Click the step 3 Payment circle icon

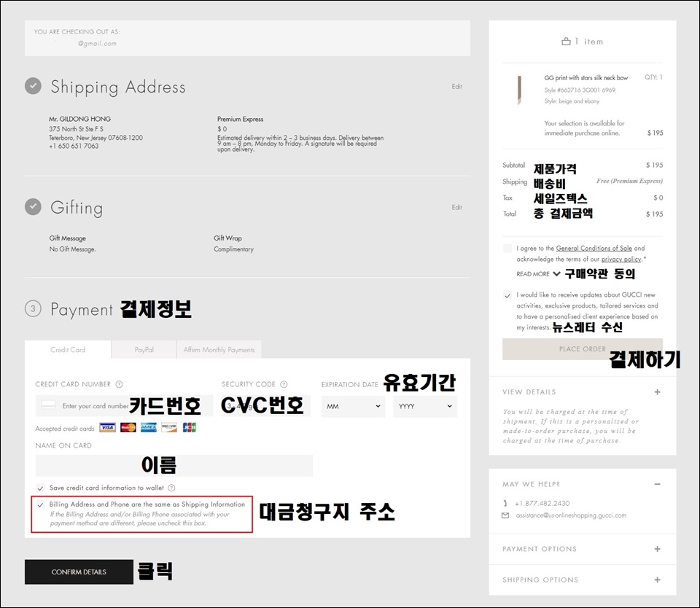click(33, 308)
